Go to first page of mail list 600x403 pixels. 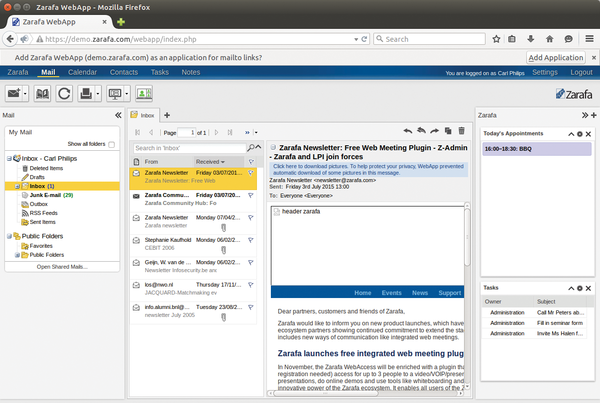[137, 132]
